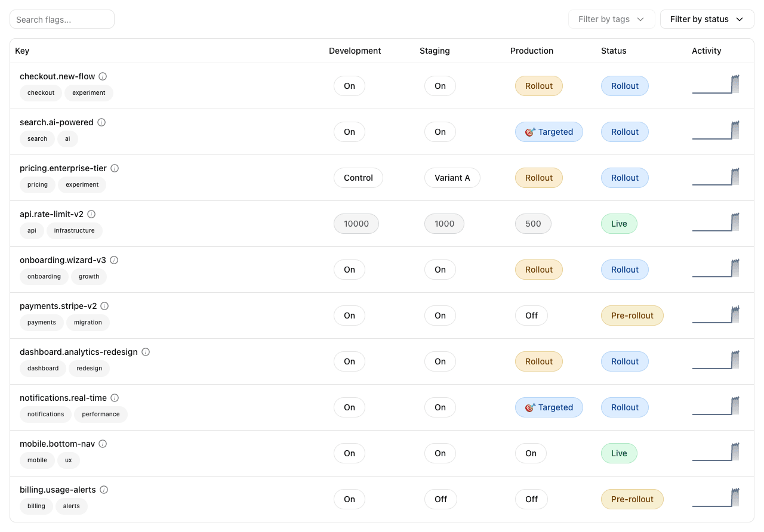Click the info icon next to api.rate-limit-v2
The height and width of the screenshot is (532, 764).
[x=91, y=214]
